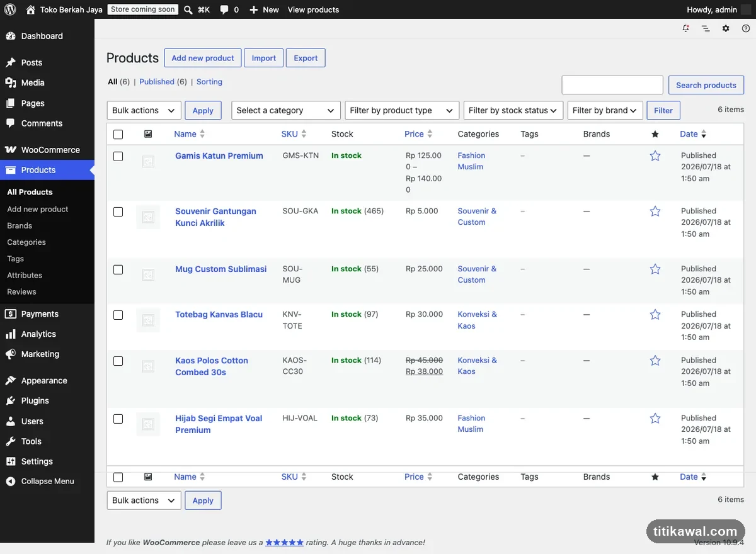
Task: Click the Totebag Kanvas Blacu product thumbnail
Action: coord(148,320)
